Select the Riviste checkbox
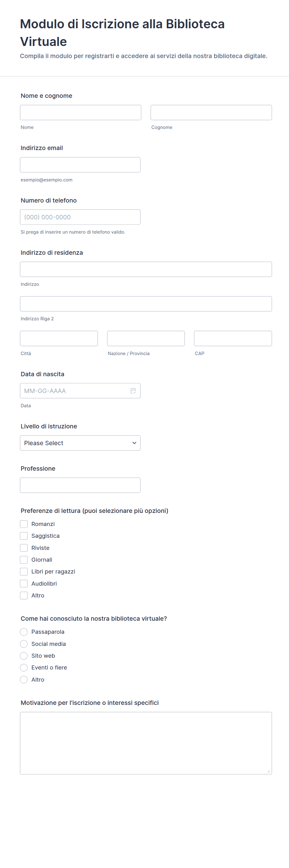Image resolution: width=289 pixels, height=868 pixels. (x=24, y=548)
